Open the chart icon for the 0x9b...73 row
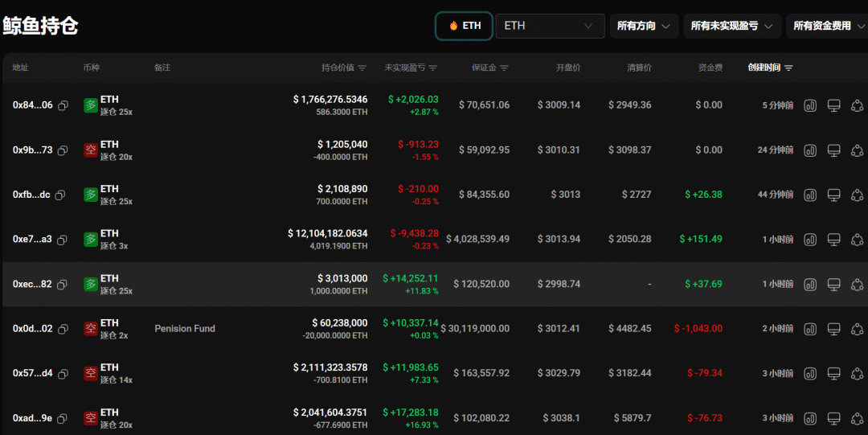The width and height of the screenshot is (868, 435). tap(810, 150)
